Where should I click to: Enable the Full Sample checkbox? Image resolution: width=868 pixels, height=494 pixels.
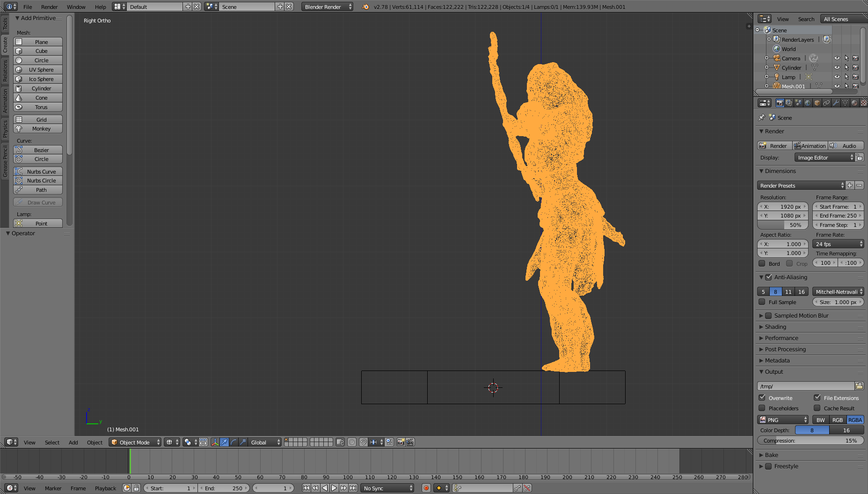pyautogui.click(x=762, y=302)
